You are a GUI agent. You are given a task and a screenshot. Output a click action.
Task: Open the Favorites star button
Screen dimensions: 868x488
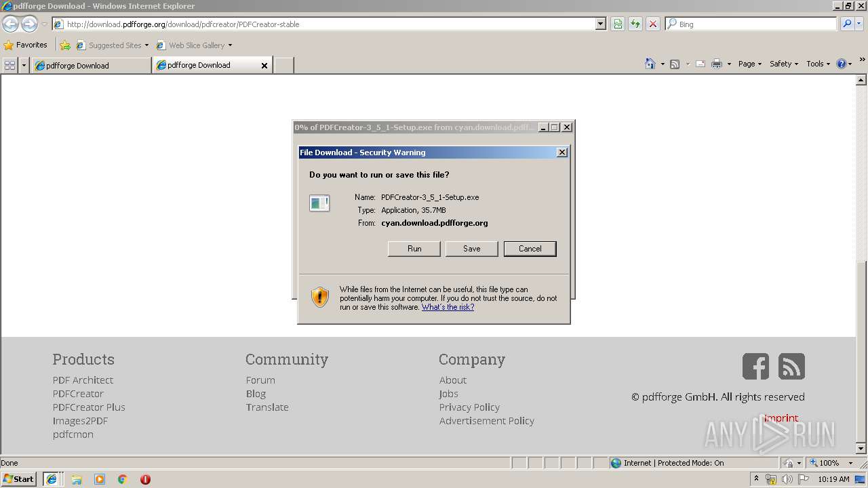26,45
